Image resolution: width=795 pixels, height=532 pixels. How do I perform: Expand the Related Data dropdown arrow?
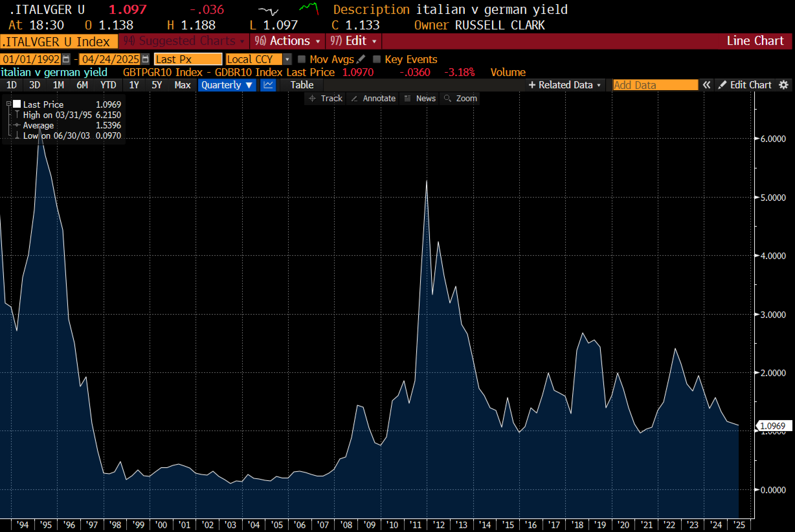pos(599,85)
